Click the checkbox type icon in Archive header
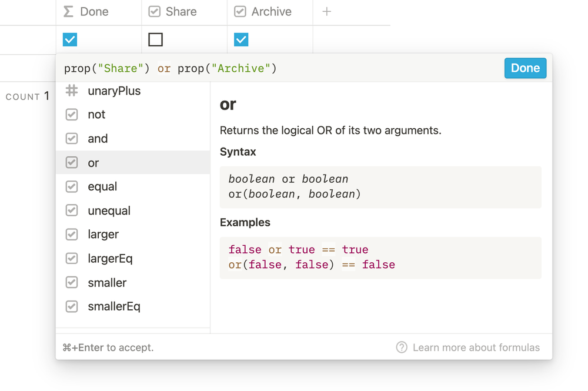 pyautogui.click(x=240, y=12)
